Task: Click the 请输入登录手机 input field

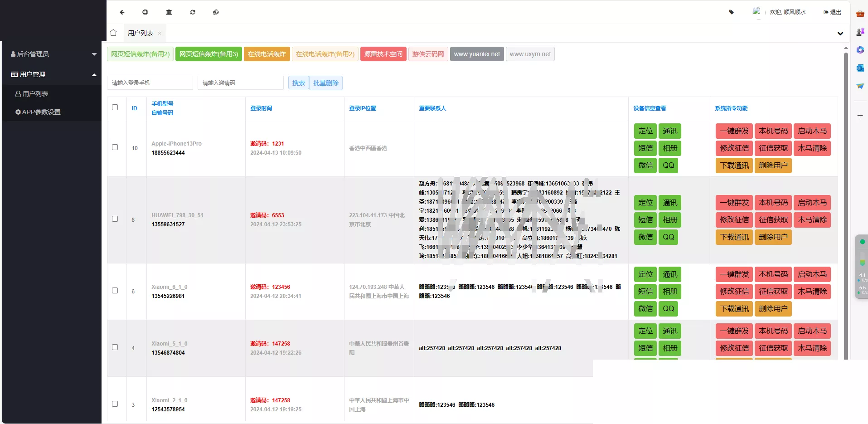Action: [x=150, y=83]
